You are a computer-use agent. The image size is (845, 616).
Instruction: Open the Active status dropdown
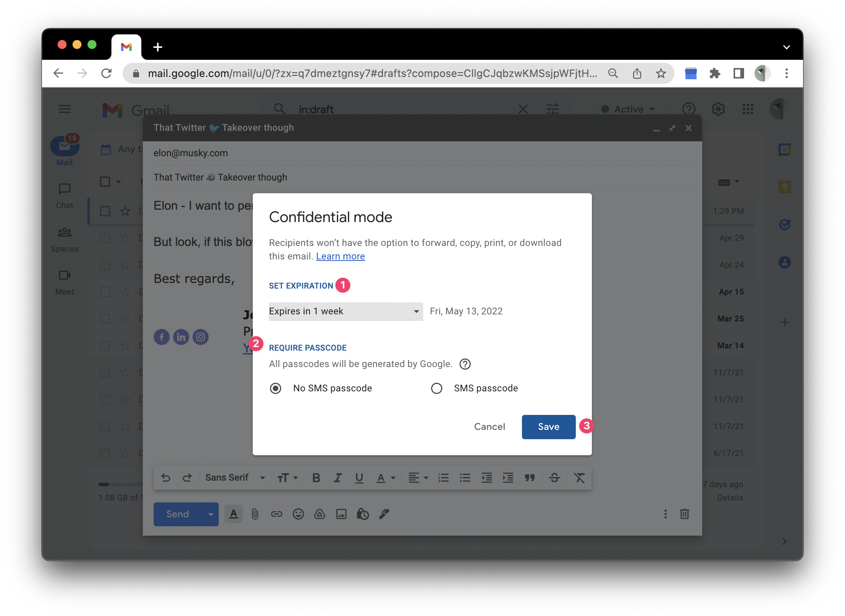(x=628, y=110)
